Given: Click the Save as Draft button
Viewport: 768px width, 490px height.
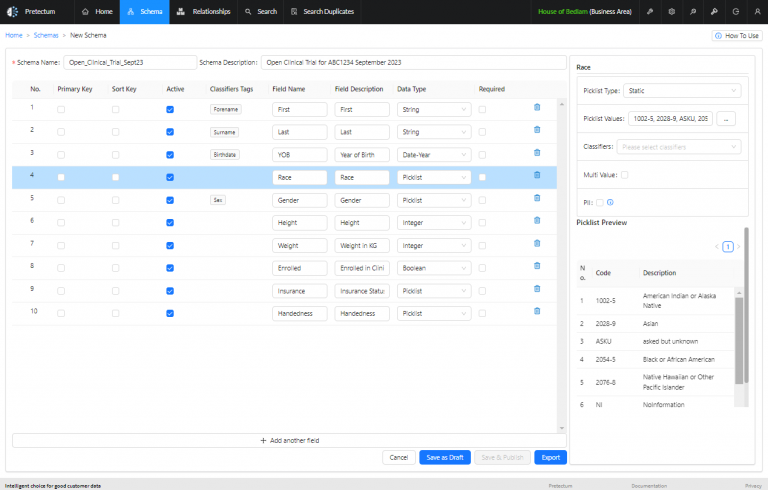Looking at the screenshot, I should (x=445, y=457).
